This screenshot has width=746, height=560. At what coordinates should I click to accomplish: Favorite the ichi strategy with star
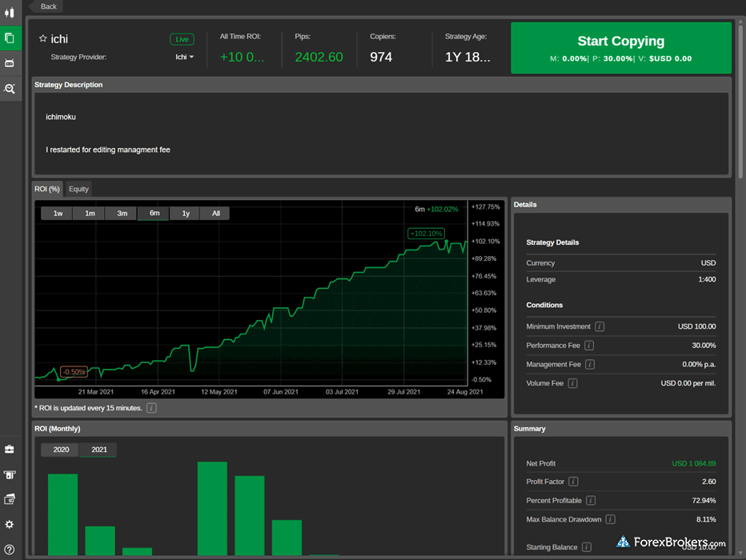click(43, 38)
